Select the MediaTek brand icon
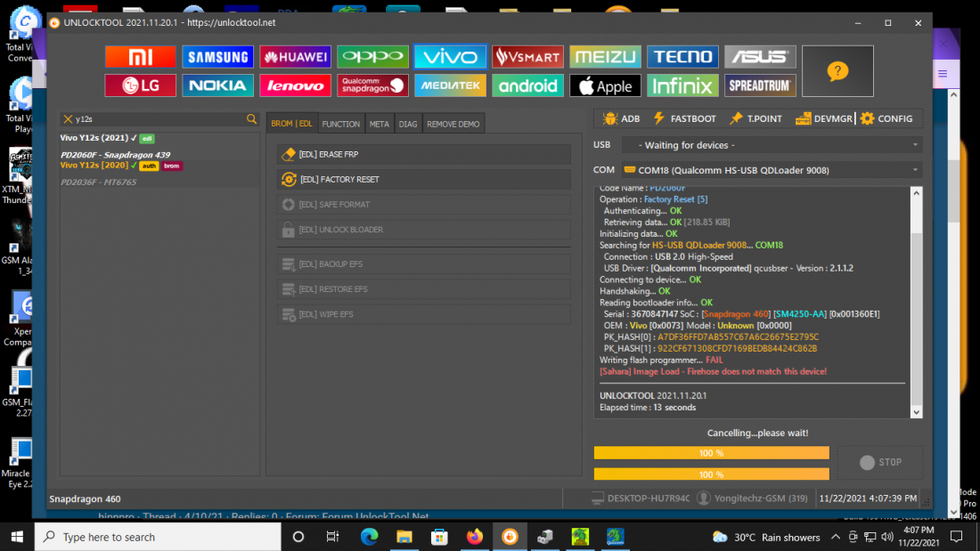Viewport: 980px width, 551px height. (x=450, y=85)
